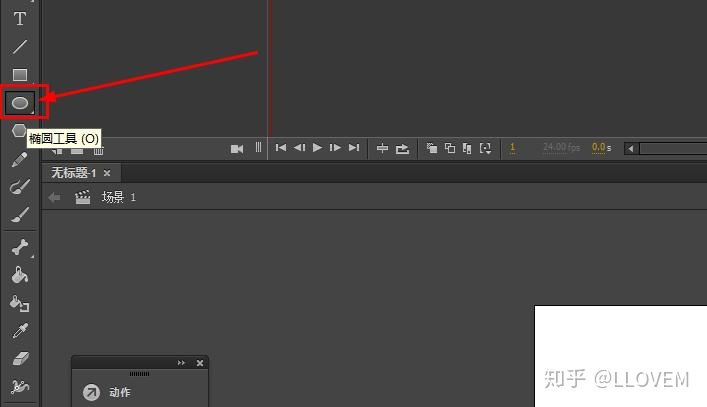Select the Pencil tool
Screen dimensions: 707x407
[19, 160]
